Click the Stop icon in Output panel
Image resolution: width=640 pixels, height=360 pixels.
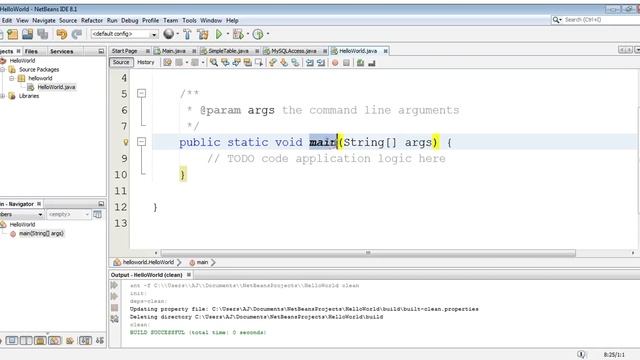tap(114, 308)
